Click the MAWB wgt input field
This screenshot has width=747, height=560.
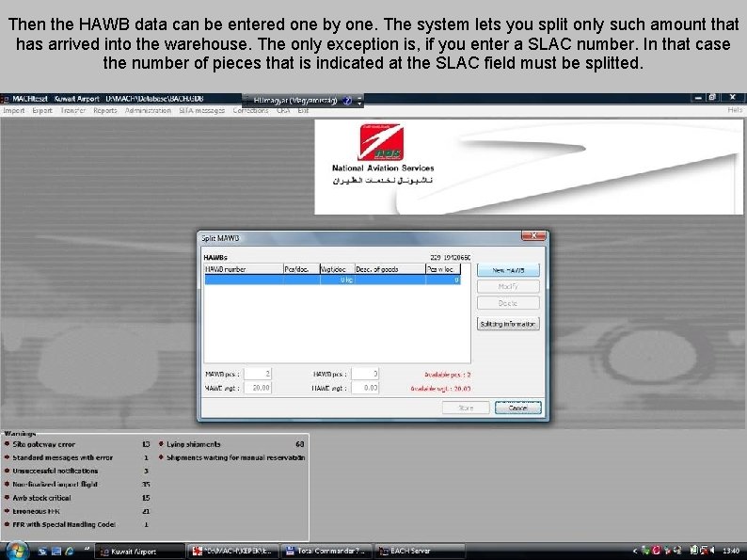tap(258, 388)
